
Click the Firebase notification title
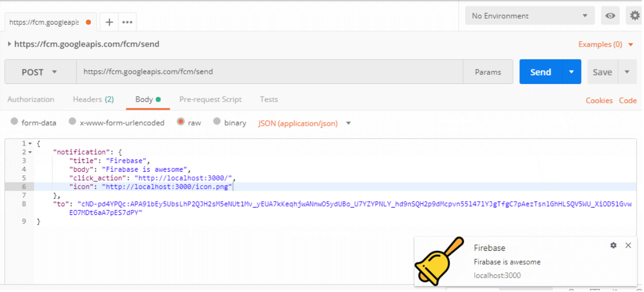pyautogui.click(x=489, y=248)
